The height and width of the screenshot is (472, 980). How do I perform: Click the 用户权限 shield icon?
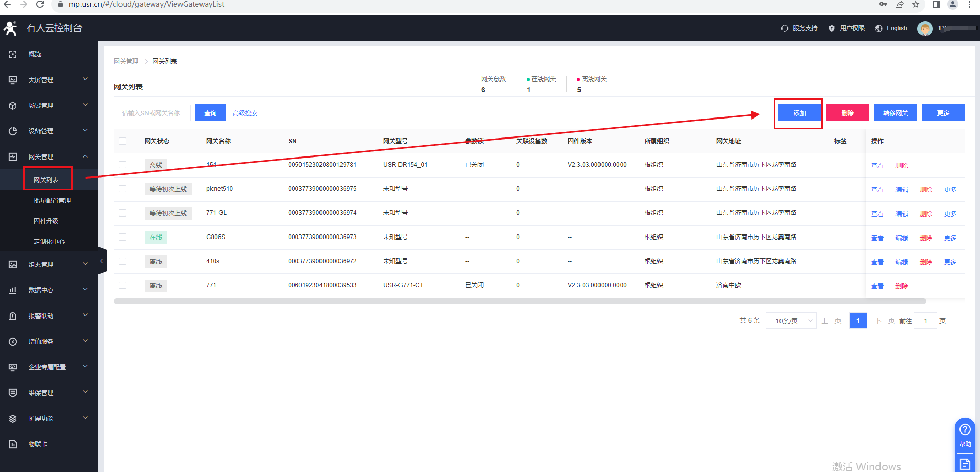click(x=831, y=28)
